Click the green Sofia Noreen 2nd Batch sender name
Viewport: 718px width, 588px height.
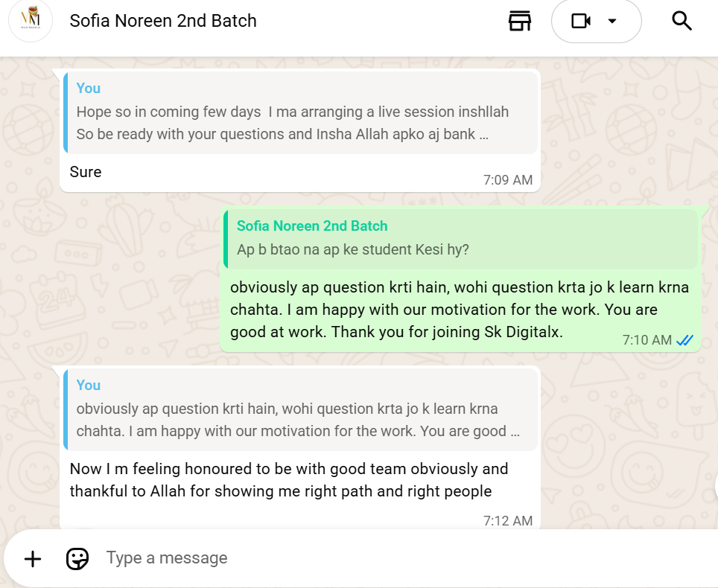[312, 226]
